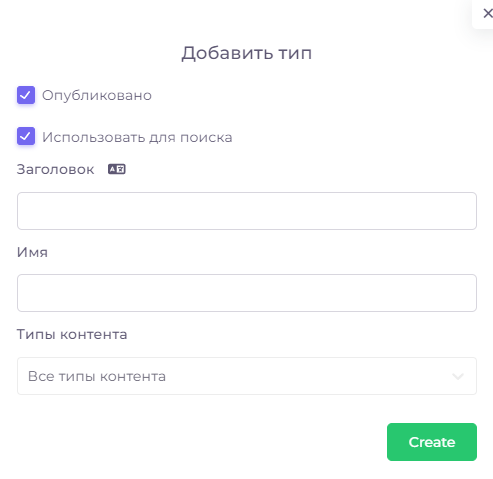Uncheck the Опубликовано checkbox
The height and width of the screenshot is (479, 493).
coord(26,95)
